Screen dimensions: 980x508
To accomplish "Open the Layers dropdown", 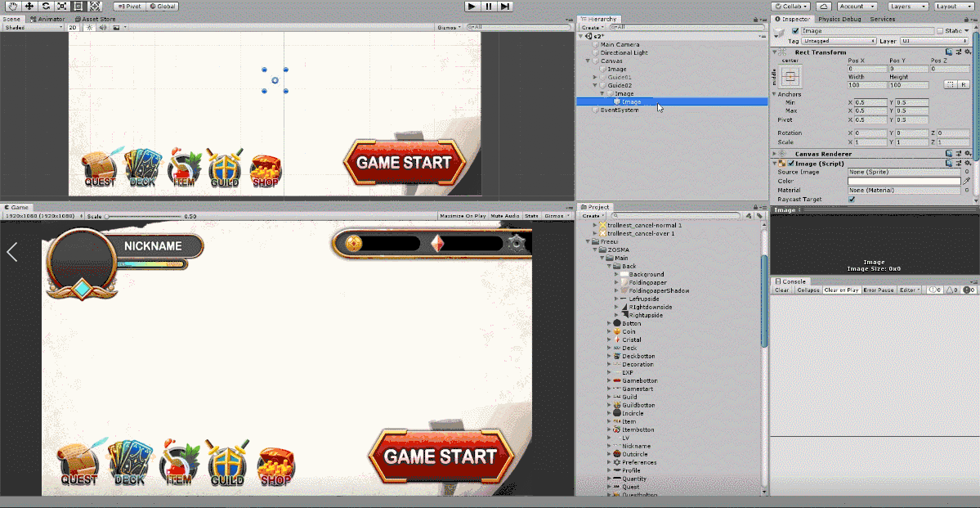I will click(908, 7).
